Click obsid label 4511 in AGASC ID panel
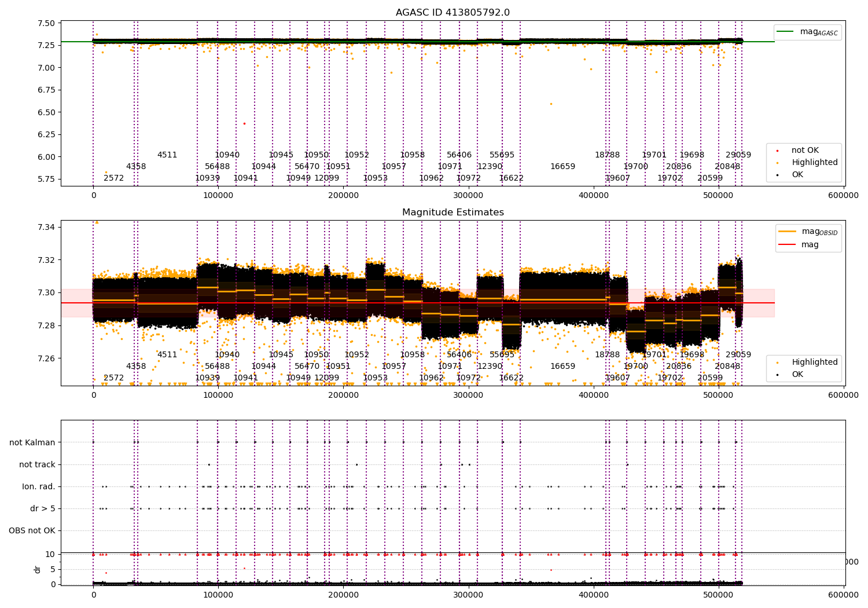 (x=167, y=155)
